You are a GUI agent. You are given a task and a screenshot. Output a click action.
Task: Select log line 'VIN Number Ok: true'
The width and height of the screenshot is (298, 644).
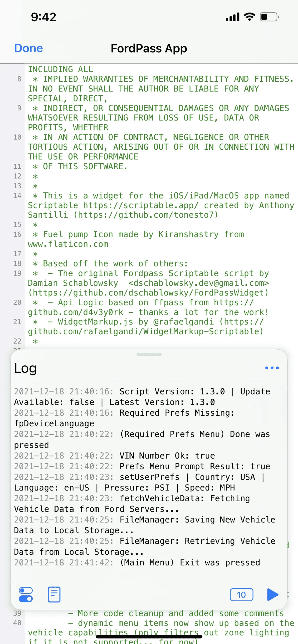tap(167, 456)
